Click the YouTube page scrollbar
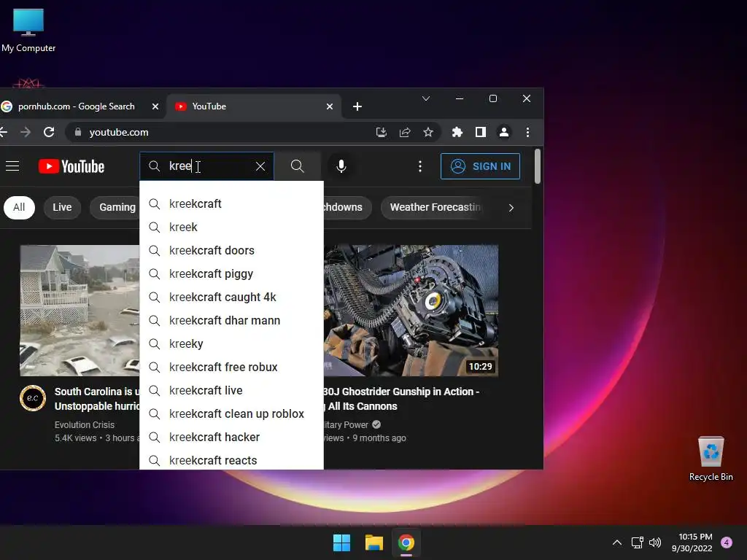 (538, 166)
